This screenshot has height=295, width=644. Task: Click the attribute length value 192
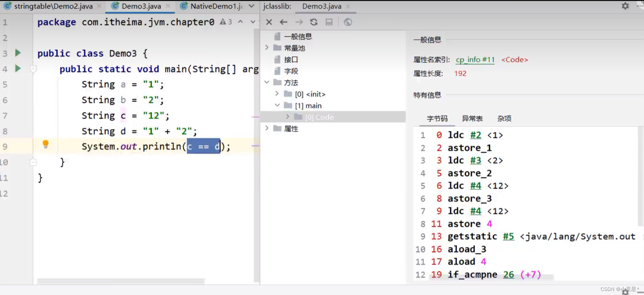pos(460,73)
